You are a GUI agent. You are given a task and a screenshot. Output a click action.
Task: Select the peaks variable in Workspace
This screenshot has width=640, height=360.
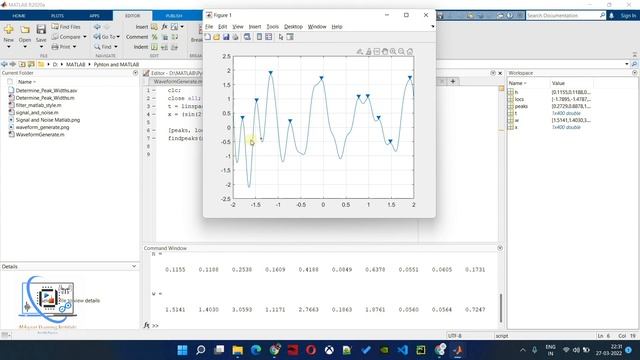[521, 106]
